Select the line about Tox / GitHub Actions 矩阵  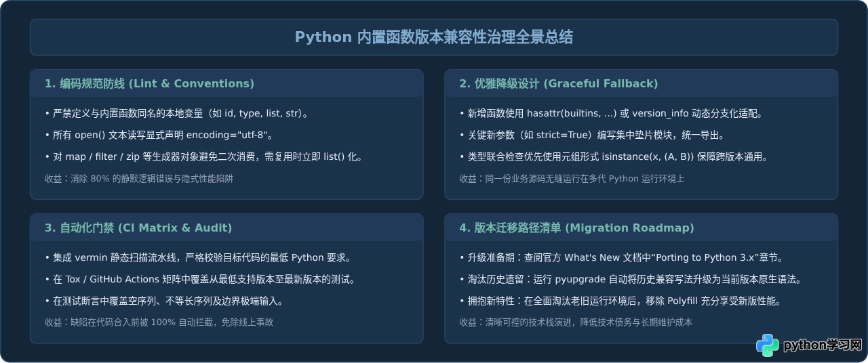(200, 279)
